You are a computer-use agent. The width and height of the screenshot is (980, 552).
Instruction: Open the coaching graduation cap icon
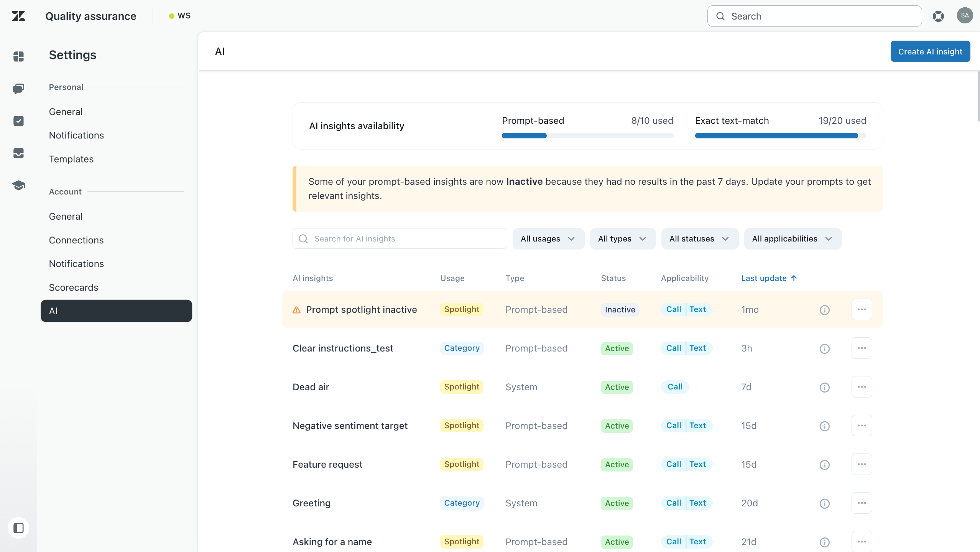[x=18, y=186]
